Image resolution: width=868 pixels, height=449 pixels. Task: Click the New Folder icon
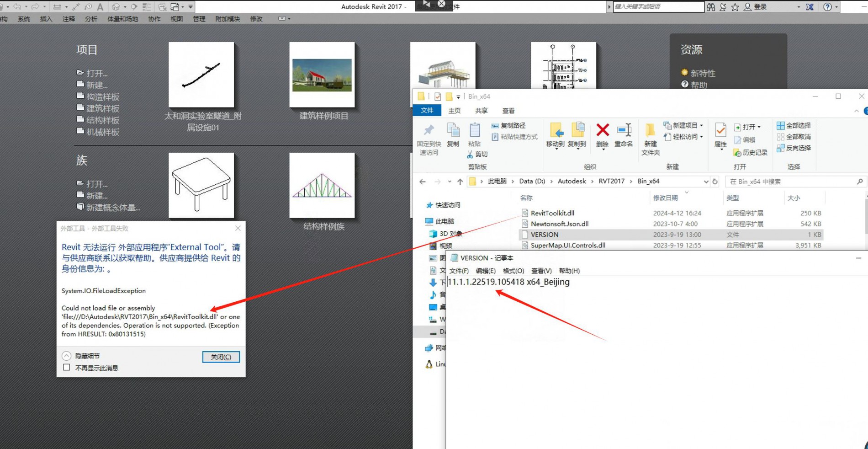pos(650,130)
